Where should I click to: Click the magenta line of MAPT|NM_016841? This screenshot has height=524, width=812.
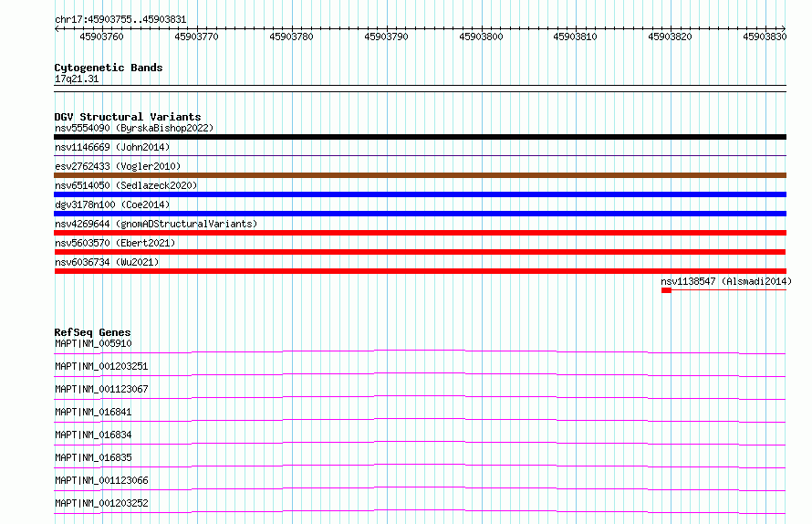pyautogui.click(x=420, y=420)
